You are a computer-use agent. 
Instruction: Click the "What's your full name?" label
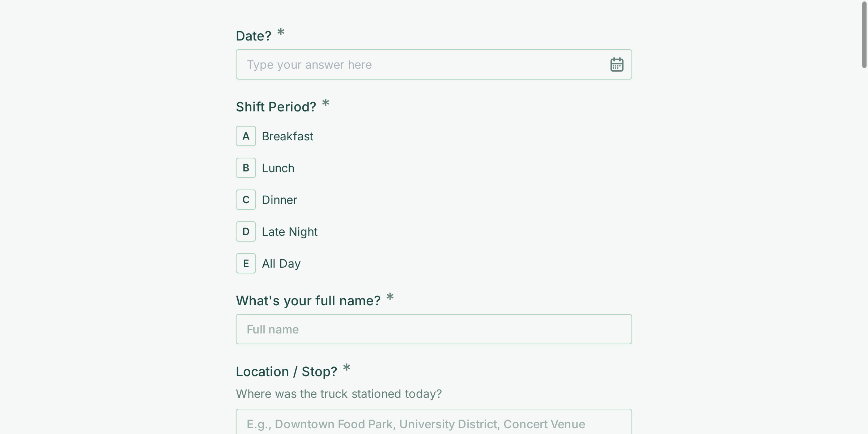coord(308,301)
